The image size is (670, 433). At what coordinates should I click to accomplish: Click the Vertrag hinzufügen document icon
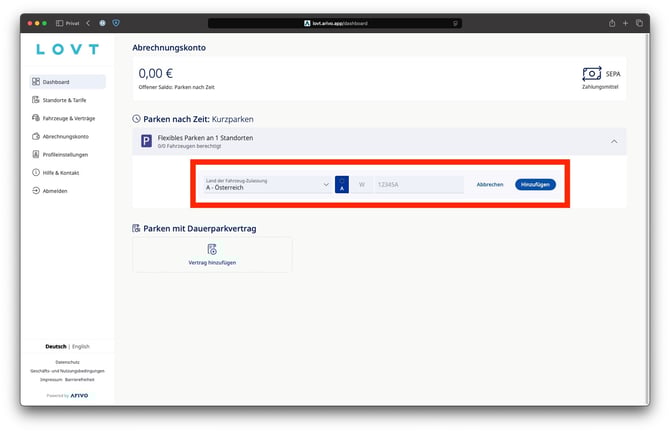point(212,249)
